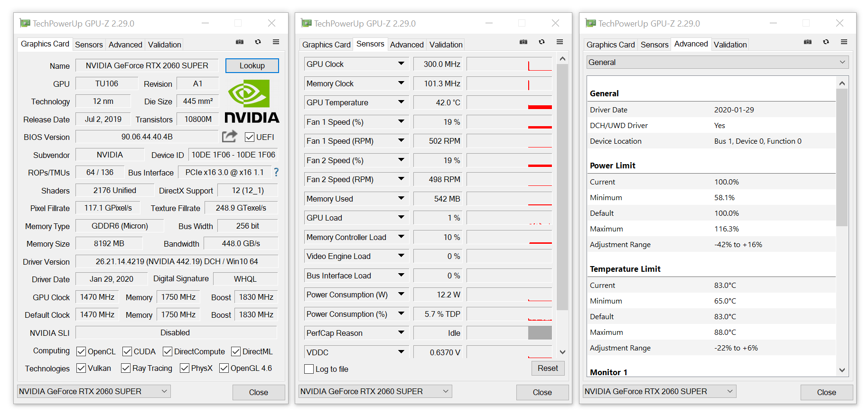Viewport: 868px width, 415px height.
Task: Click scroll-down arrow in Advanced panel
Action: click(842, 370)
